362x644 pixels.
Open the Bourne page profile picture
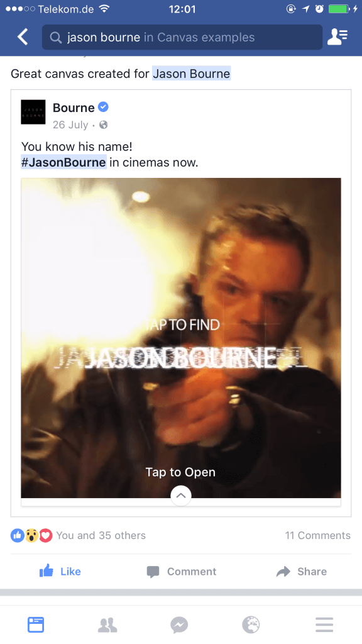(x=33, y=112)
